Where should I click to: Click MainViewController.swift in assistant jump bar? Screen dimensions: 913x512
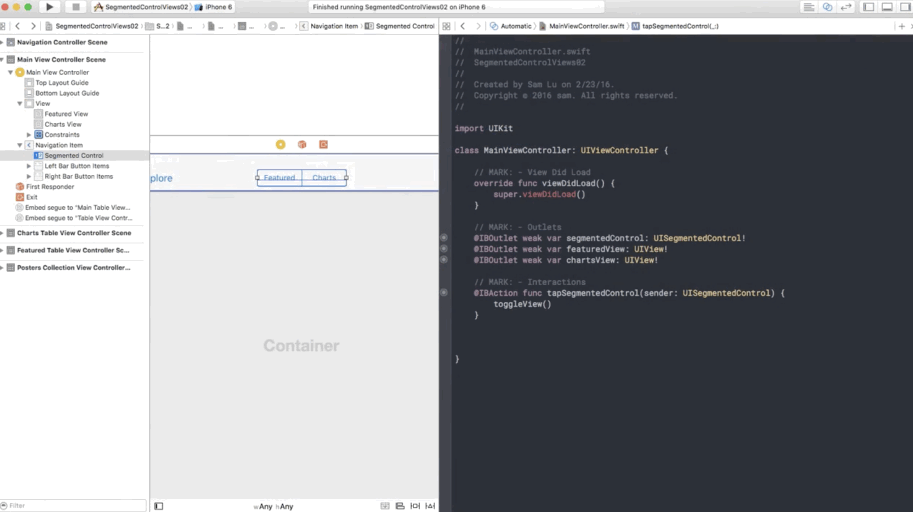point(582,26)
